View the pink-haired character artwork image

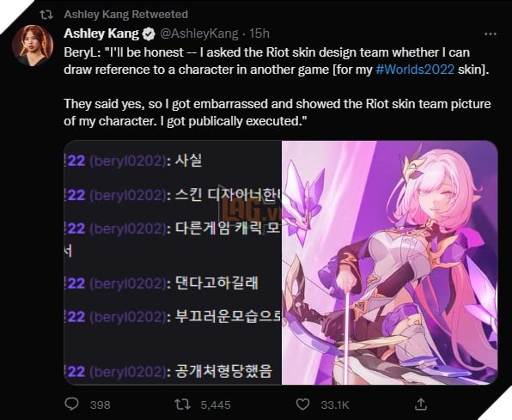[x=389, y=263]
